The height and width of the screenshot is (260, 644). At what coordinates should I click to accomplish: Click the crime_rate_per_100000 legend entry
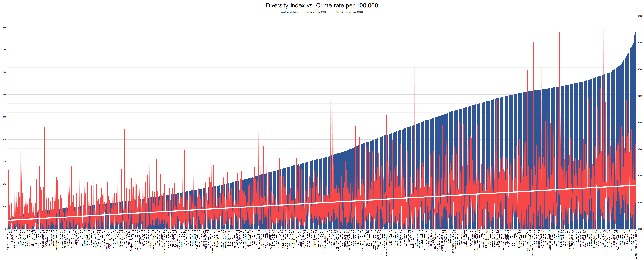click(x=315, y=12)
